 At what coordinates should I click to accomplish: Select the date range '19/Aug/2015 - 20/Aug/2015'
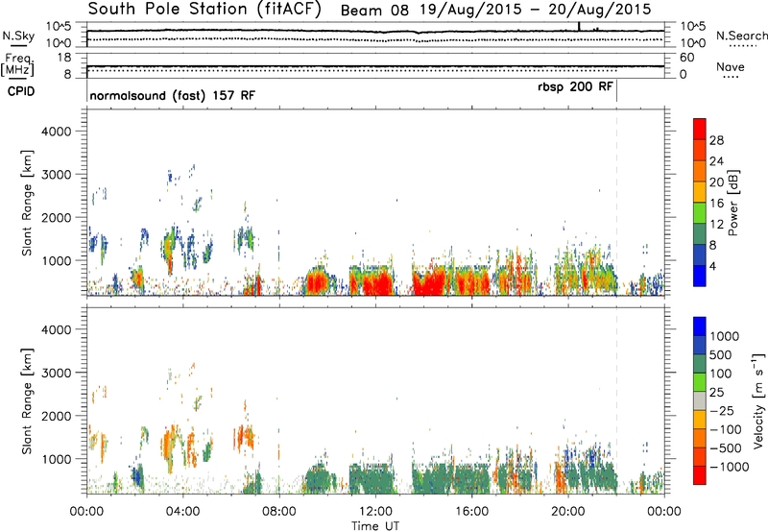[x=536, y=10]
